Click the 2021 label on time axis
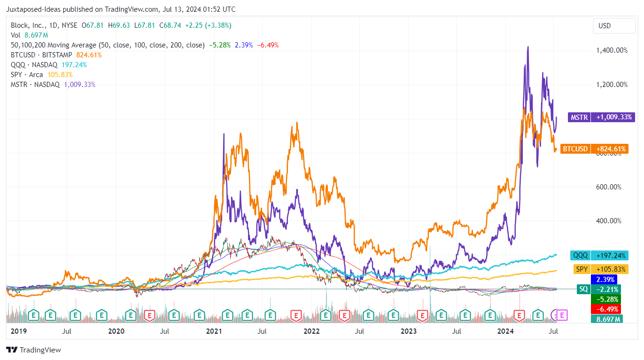644x360 pixels. click(x=214, y=331)
